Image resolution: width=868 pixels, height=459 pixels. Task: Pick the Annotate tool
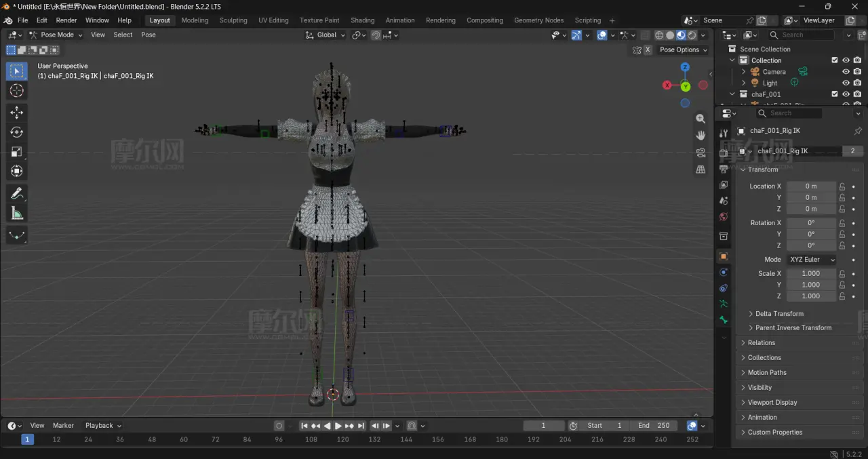pos(17,194)
